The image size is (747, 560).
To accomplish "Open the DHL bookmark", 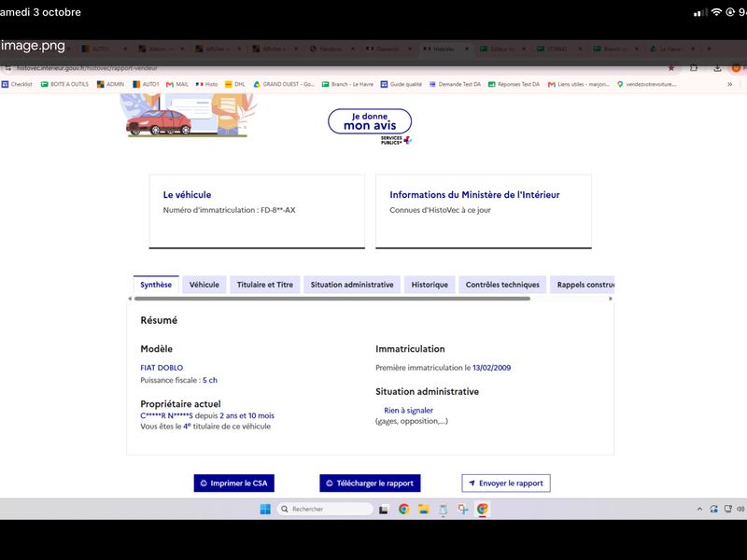I will coord(235,84).
